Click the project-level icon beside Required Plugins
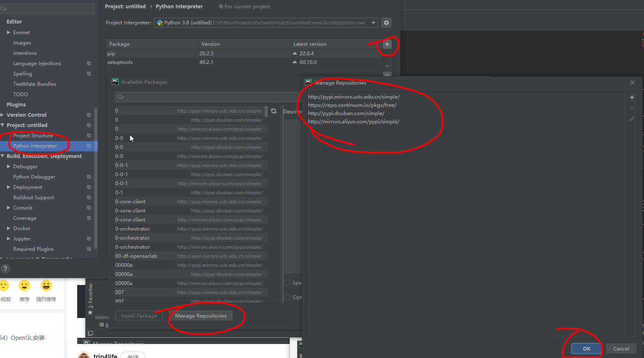 click(x=89, y=249)
